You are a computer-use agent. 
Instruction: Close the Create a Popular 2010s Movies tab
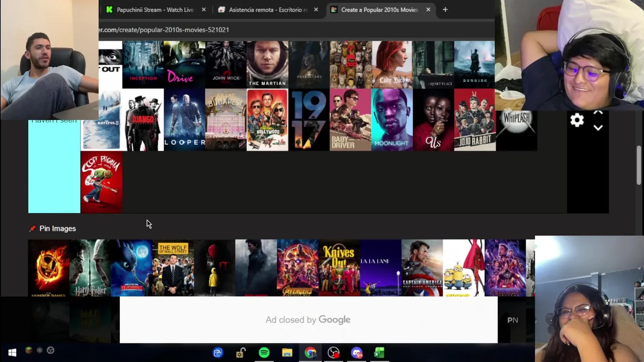click(428, 10)
